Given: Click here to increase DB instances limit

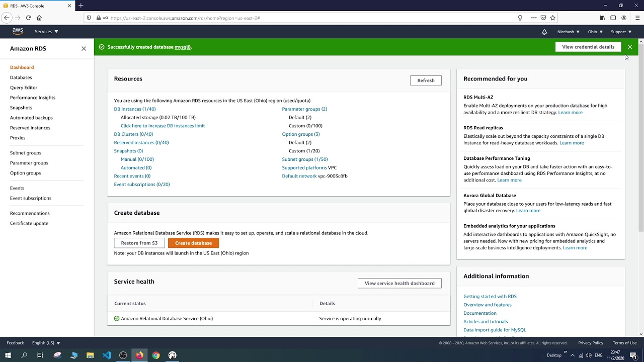Looking at the screenshot, I should [x=163, y=126].
